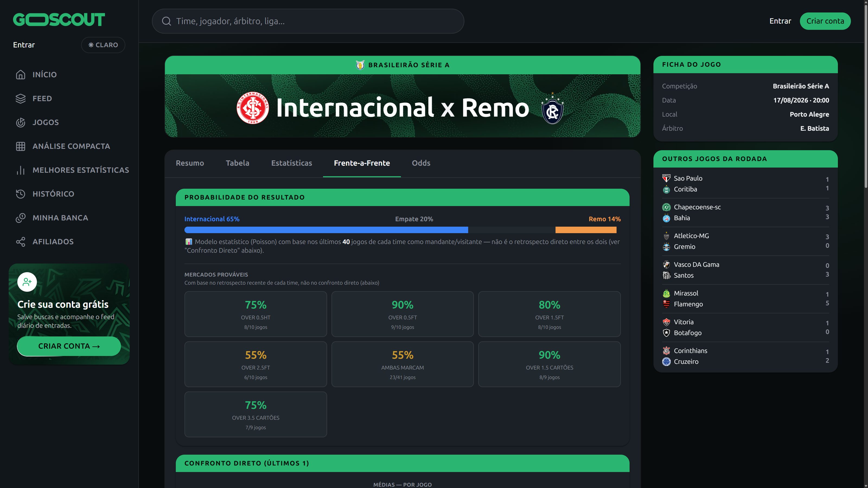Click the blue Internacional probability bar
The height and width of the screenshot is (488, 868).
coord(326,230)
